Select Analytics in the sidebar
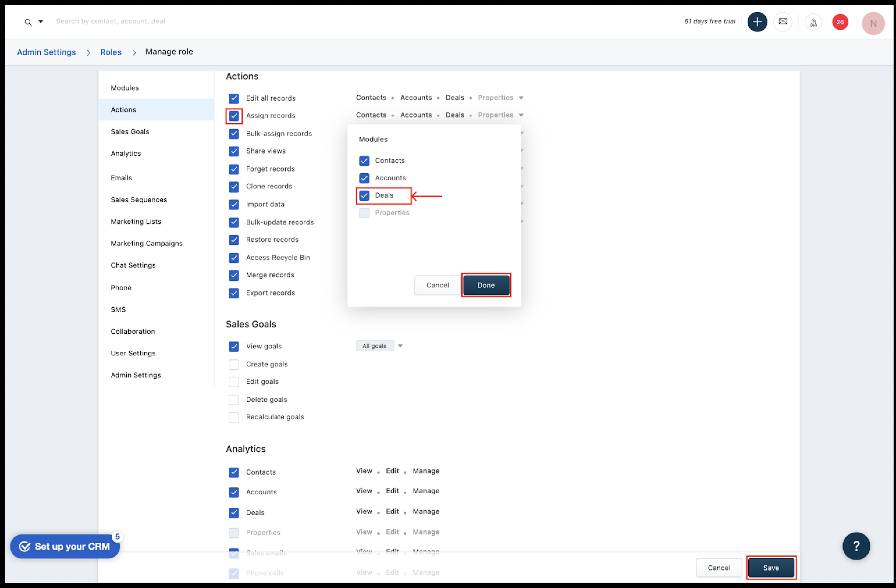Image resolution: width=896 pixels, height=588 pixels. coord(156,153)
